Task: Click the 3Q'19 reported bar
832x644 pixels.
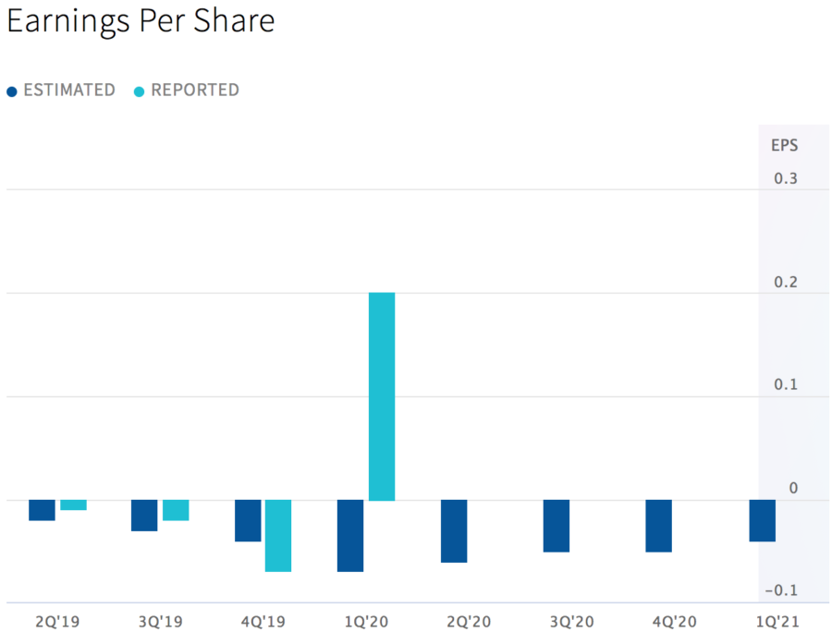Action: click(176, 510)
